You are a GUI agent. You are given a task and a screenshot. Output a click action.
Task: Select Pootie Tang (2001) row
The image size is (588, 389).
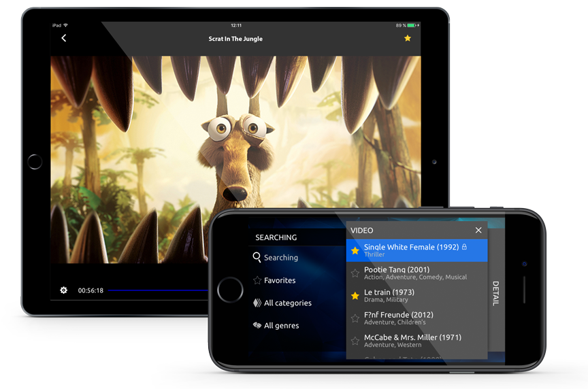[416, 273]
